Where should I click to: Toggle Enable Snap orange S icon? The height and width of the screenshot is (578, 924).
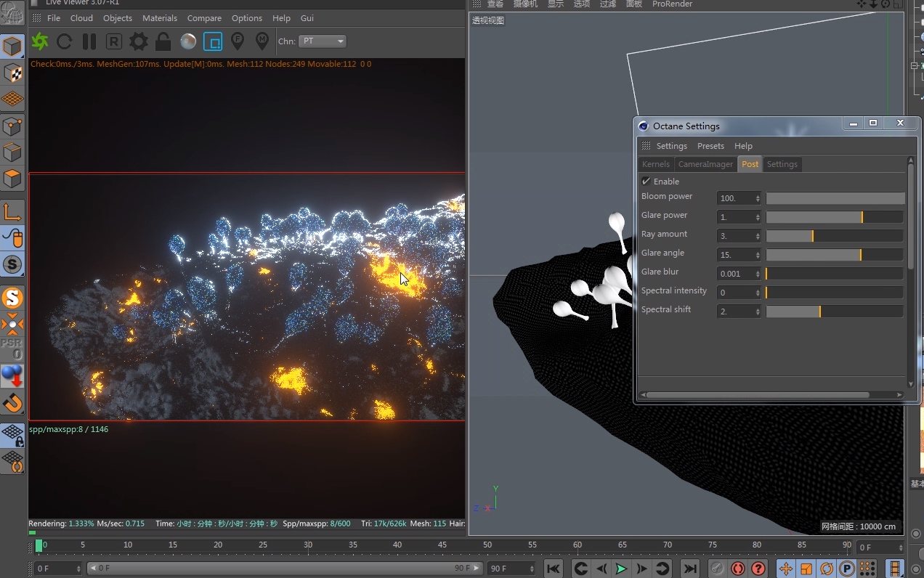tap(13, 298)
